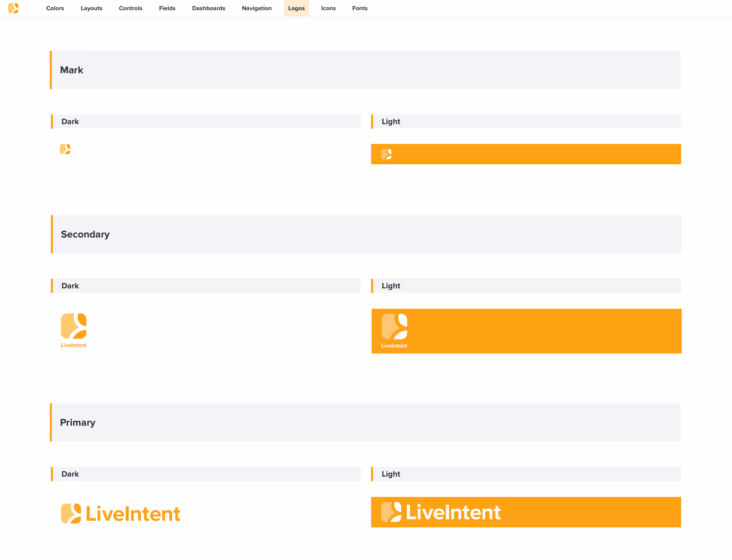Open the Navigation tab

tap(256, 8)
